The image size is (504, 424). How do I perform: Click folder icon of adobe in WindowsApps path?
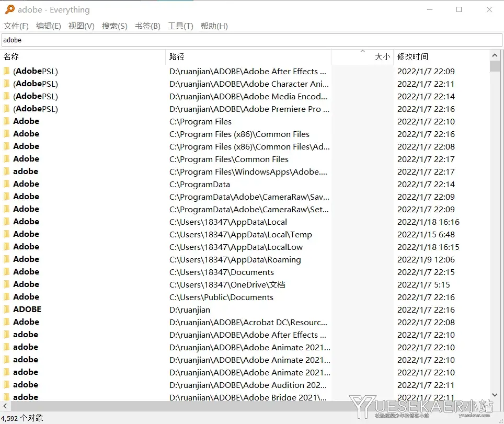(6, 171)
